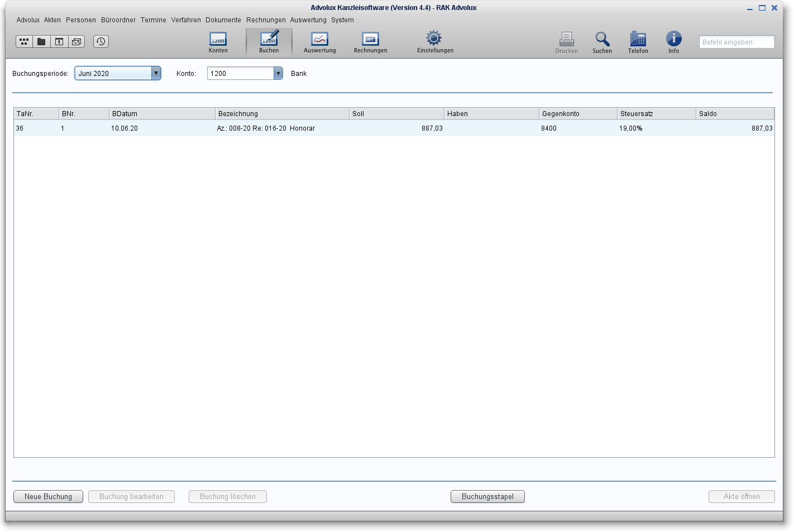Open the Verfahren menu
The image size is (794, 532).
[x=186, y=20]
